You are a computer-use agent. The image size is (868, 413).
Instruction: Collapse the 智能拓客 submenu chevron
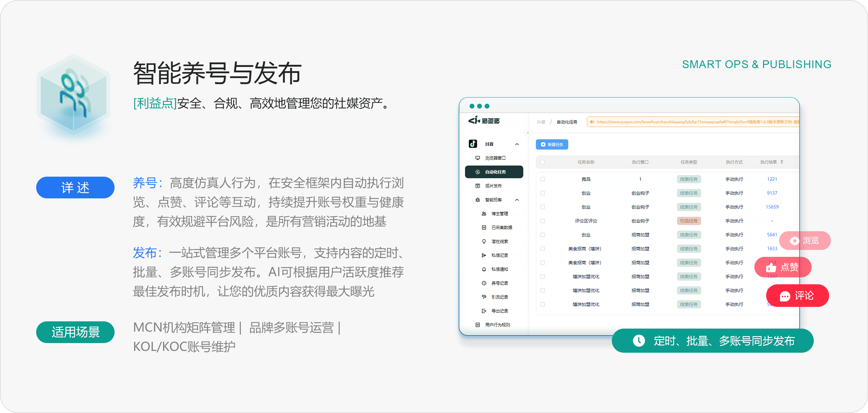[x=517, y=200]
